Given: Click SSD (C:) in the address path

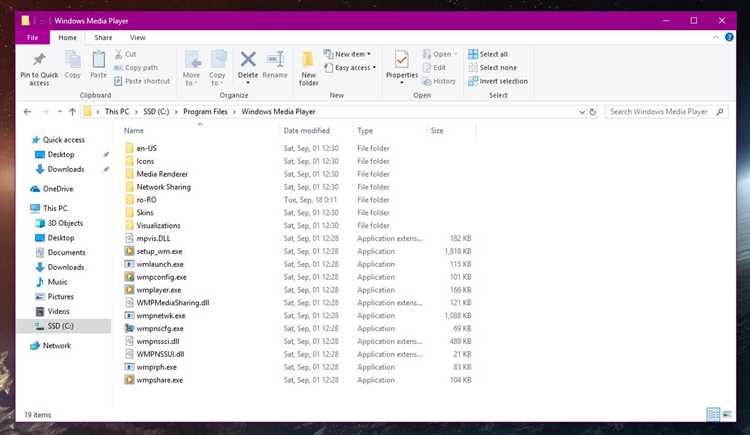Looking at the screenshot, I should tap(156, 112).
